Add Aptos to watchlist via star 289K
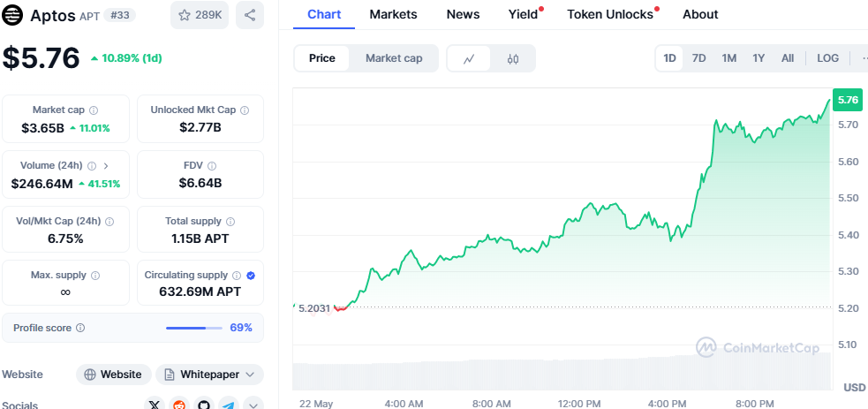The image size is (868, 409). click(200, 15)
